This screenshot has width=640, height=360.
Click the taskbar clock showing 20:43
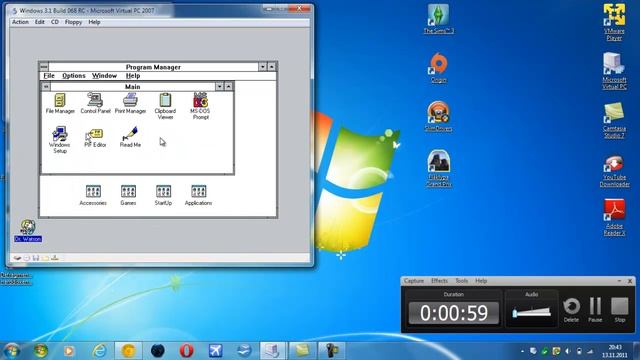(x=615, y=351)
